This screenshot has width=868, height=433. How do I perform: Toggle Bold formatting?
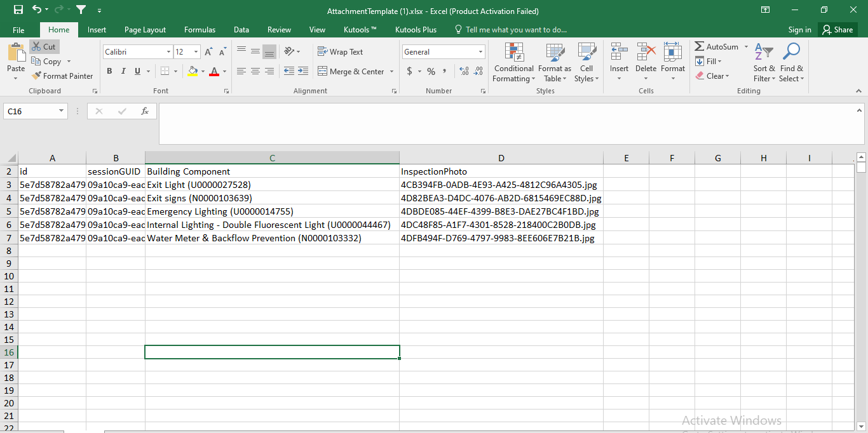point(109,72)
